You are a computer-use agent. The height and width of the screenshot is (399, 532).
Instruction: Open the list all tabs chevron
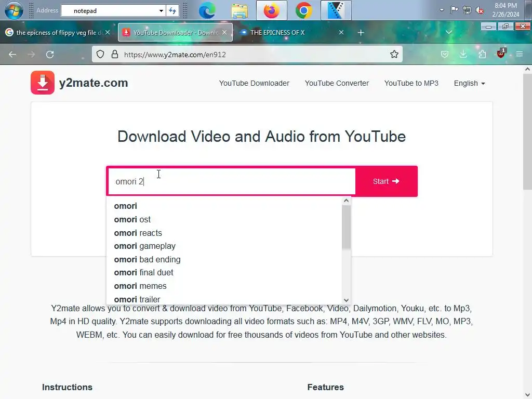[448, 32]
